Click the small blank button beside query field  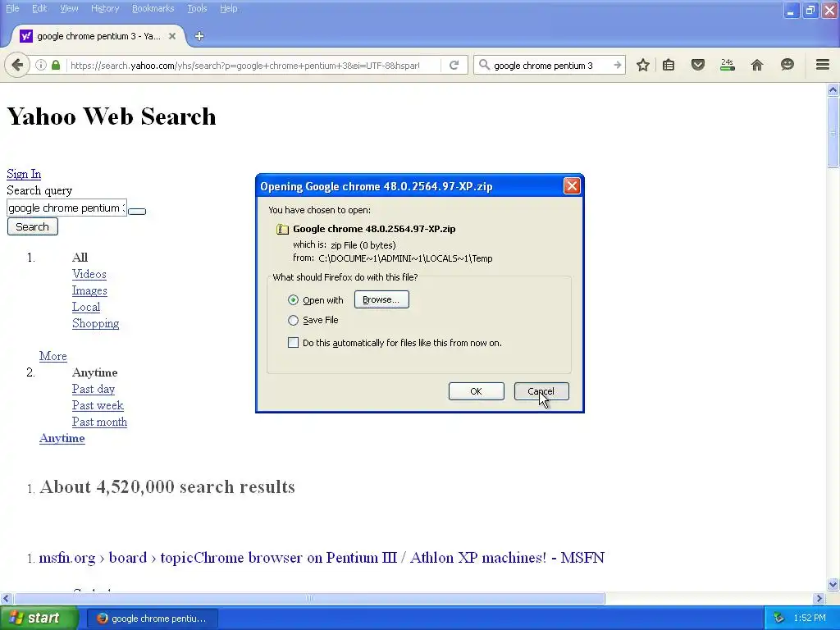(x=137, y=211)
